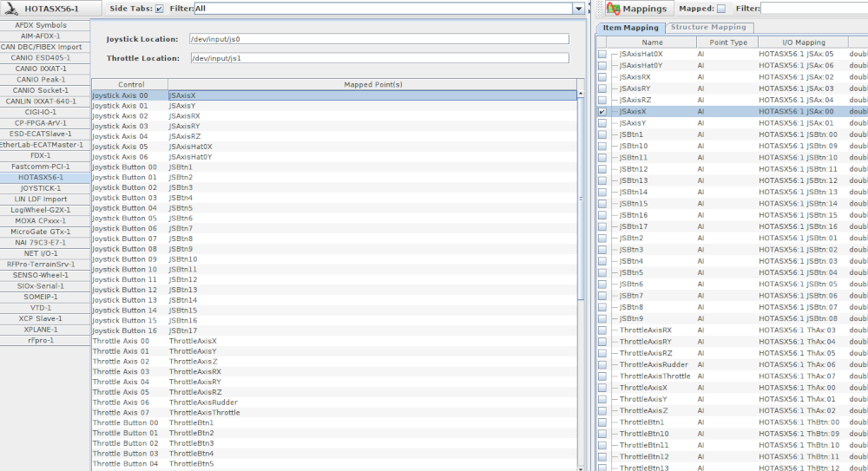Screen dimensions: 868x471
Task: Click the HOTASX56-1 joystick header icon
Action: (11, 9)
